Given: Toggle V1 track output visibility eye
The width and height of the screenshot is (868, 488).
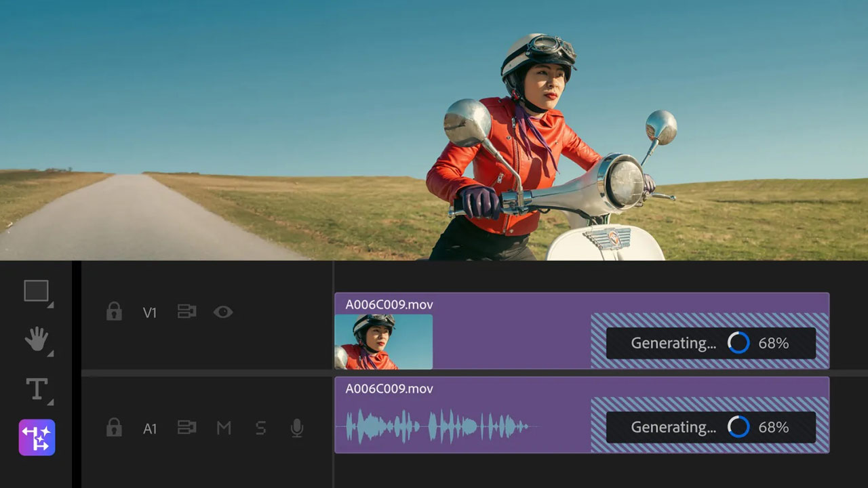Looking at the screenshot, I should [x=224, y=312].
